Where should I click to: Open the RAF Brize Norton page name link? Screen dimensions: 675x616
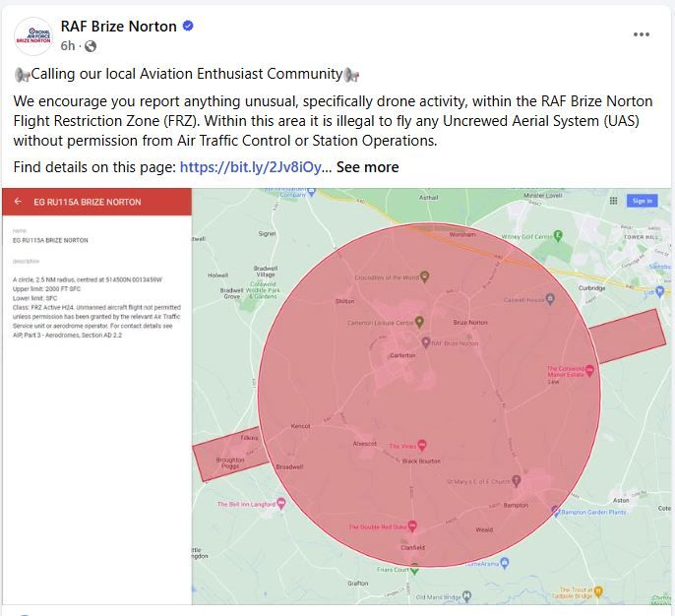tap(118, 27)
